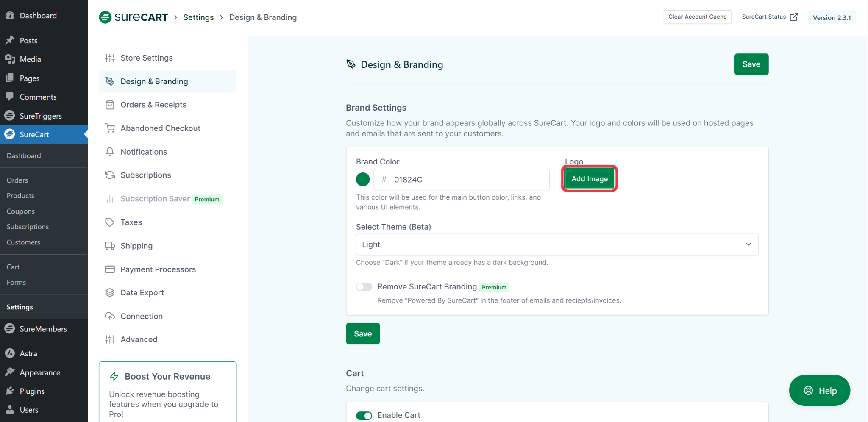Click the Appearance brush icon
The height and width of the screenshot is (422, 868).
coord(10,372)
